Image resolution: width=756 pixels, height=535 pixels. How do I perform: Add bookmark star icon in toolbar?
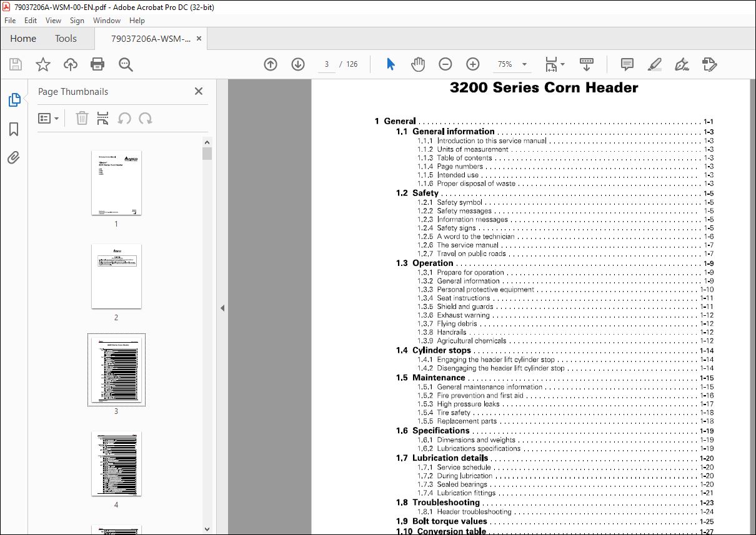[43, 64]
